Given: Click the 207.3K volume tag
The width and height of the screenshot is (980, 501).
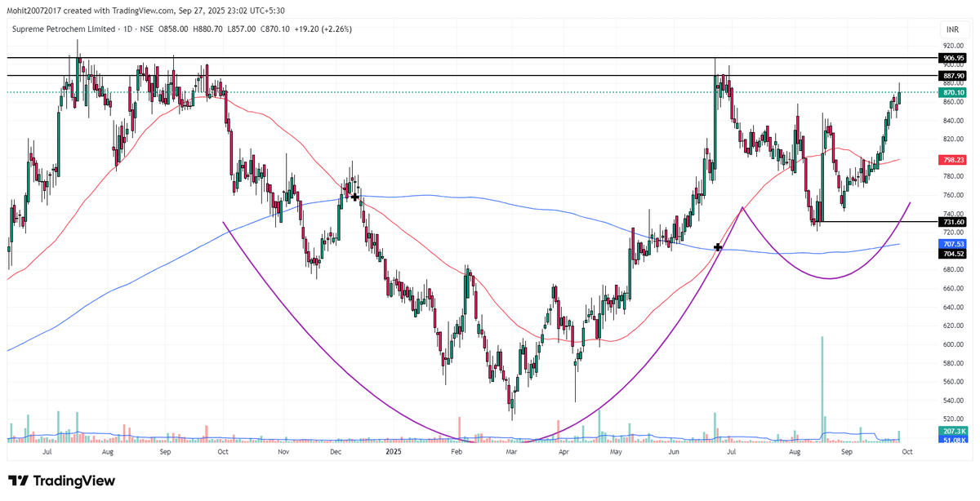Looking at the screenshot, I should click(953, 431).
